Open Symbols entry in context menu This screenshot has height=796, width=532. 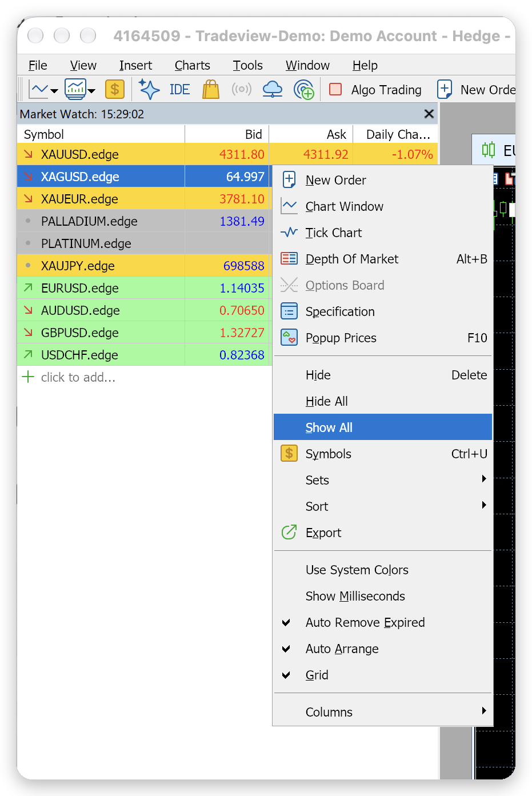(x=383, y=454)
